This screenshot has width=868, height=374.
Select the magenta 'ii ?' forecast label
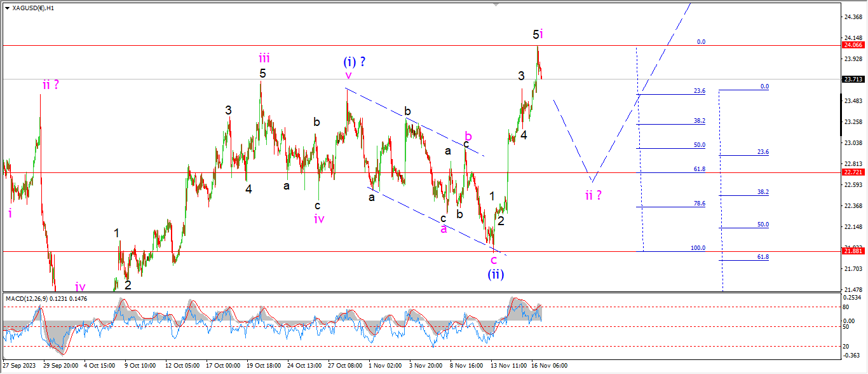pyautogui.click(x=593, y=195)
